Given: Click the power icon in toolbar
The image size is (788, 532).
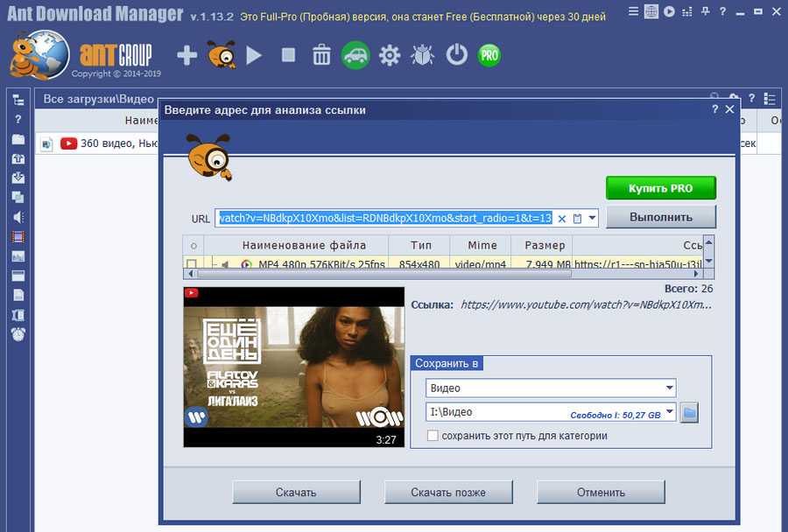Looking at the screenshot, I should pos(456,56).
